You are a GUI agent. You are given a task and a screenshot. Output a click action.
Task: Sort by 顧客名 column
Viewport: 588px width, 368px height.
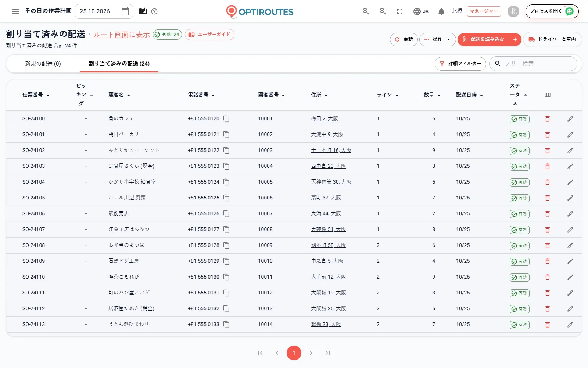(x=119, y=95)
